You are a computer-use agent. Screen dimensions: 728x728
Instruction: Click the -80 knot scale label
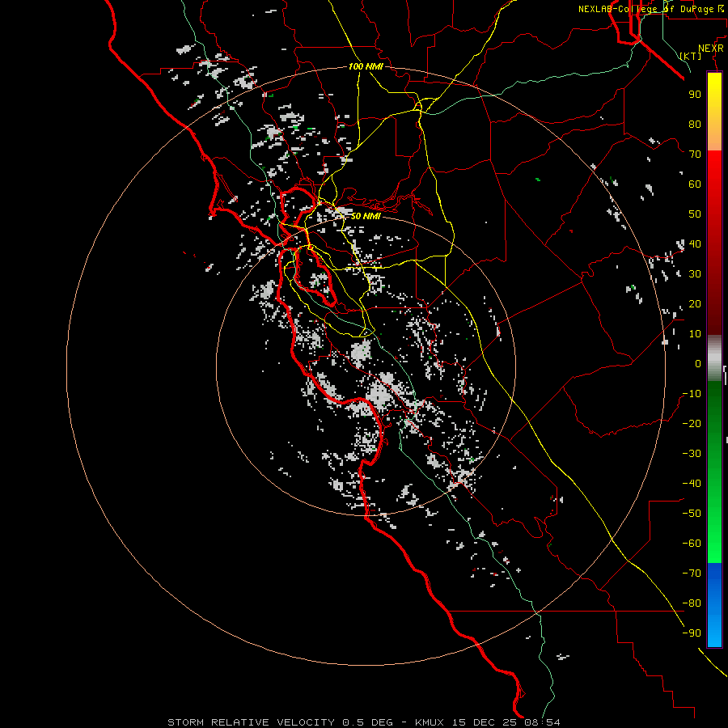click(x=692, y=603)
